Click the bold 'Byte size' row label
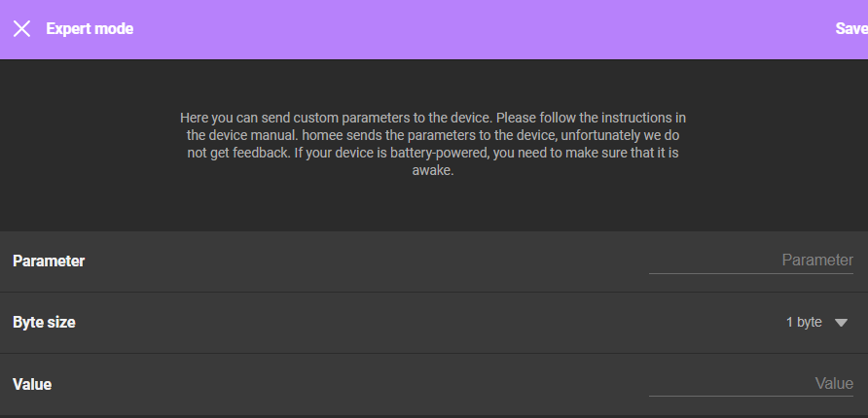Image resolution: width=868 pixels, height=418 pixels. click(x=45, y=323)
